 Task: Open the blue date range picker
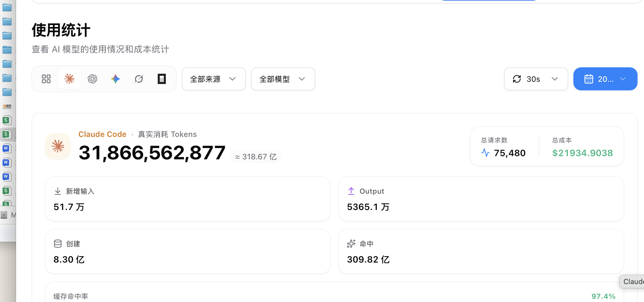coord(605,79)
